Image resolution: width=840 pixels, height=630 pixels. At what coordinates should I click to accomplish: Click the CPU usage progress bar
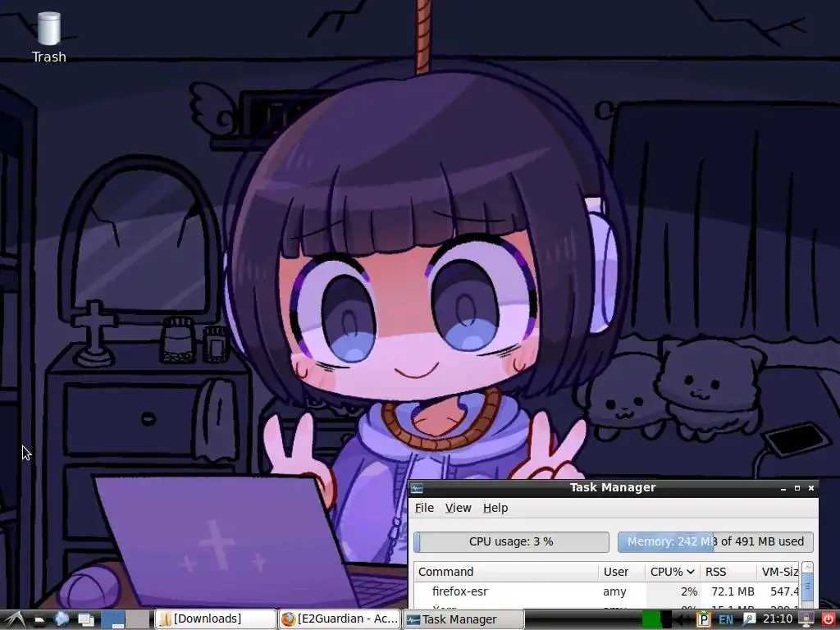tap(511, 541)
